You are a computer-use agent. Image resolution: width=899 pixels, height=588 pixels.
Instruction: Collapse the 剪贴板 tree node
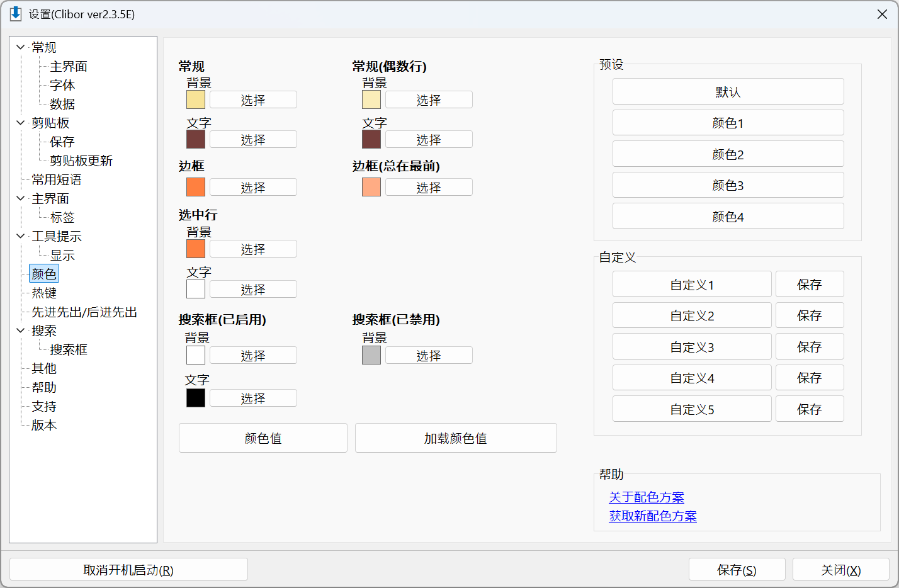pyautogui.click(x=20, y=123)
